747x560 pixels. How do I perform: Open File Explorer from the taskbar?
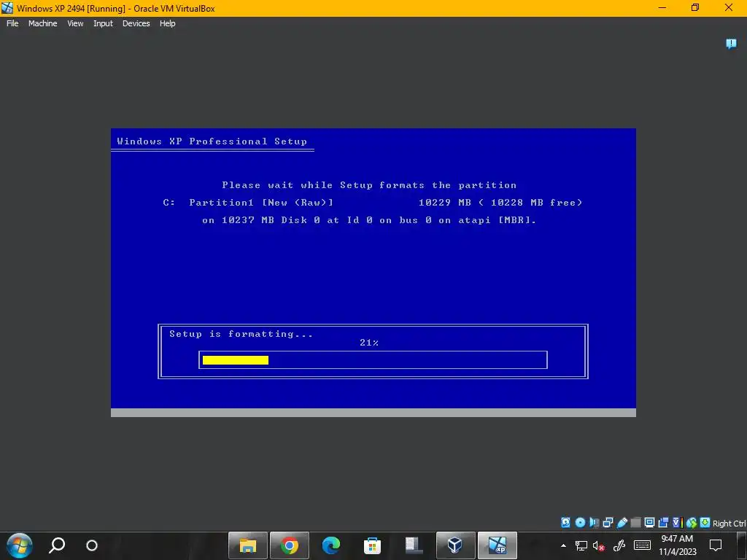248,545
